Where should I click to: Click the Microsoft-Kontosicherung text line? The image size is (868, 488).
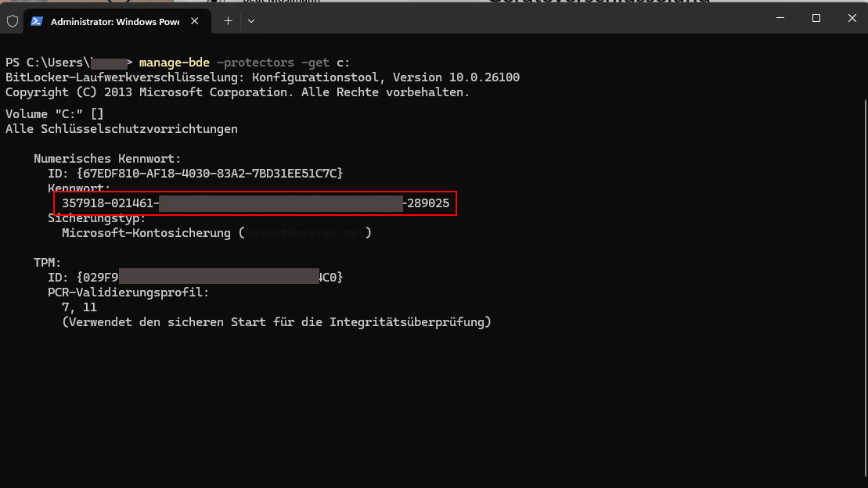146,233
